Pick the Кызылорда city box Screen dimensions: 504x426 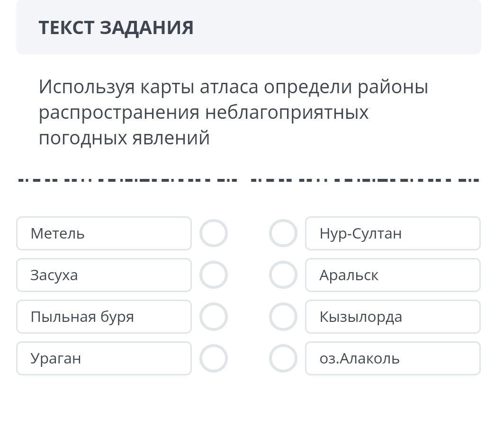point(393,317)
